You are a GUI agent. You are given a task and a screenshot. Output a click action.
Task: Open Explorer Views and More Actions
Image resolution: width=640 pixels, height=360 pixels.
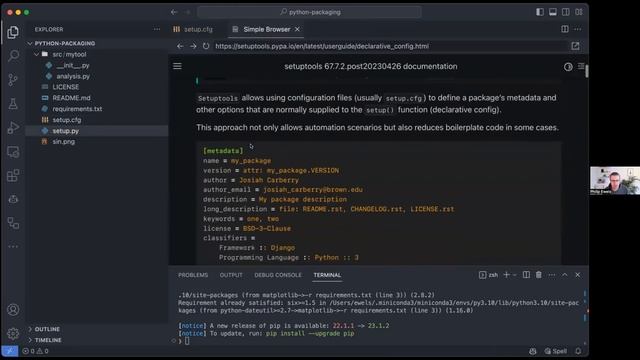click(x=157, y=29)
